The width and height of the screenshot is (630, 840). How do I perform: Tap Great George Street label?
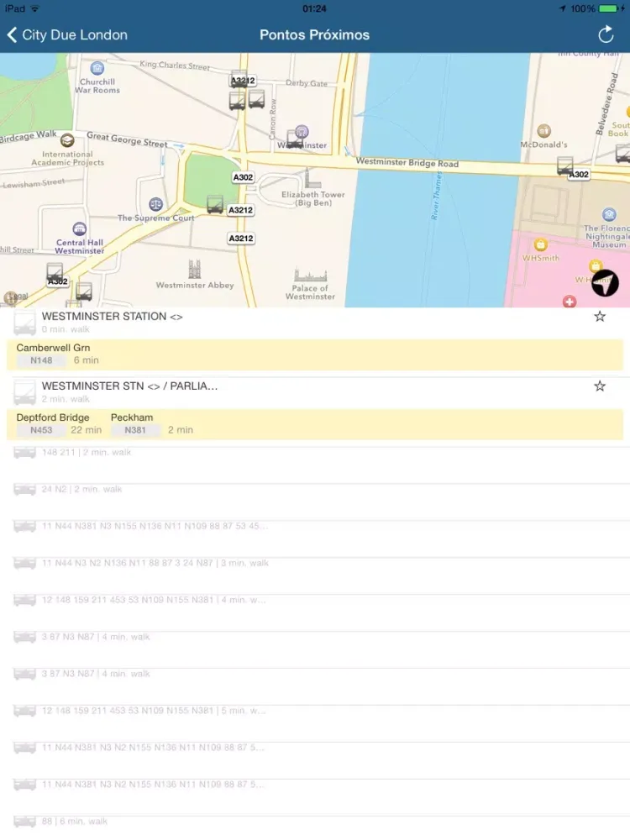coord(127,139)
